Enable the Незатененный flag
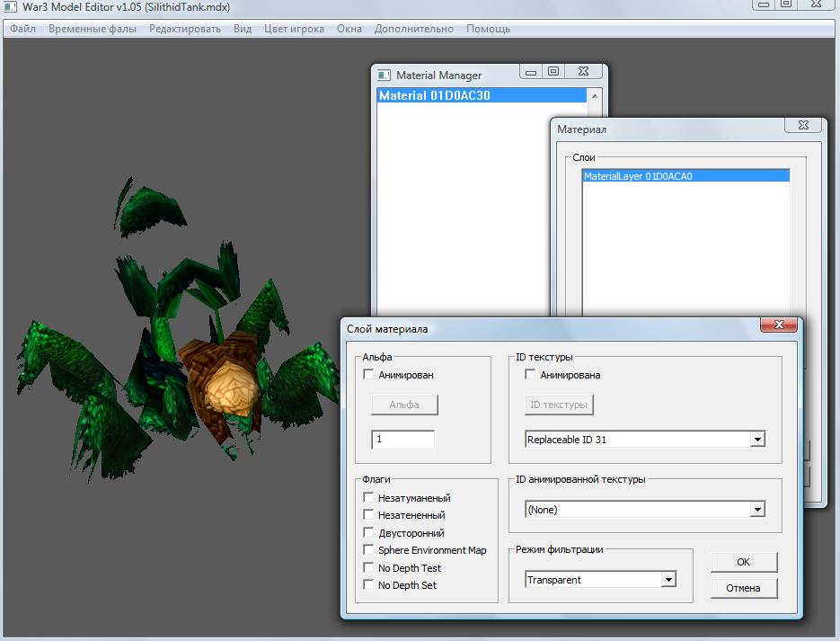Viewport: 840px width, 641px height. pos(368,515)
